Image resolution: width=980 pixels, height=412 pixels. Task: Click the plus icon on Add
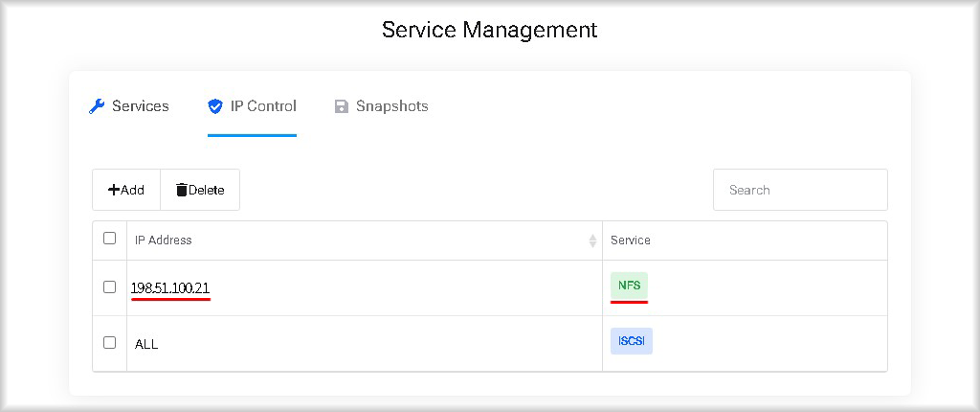(114, 190)
